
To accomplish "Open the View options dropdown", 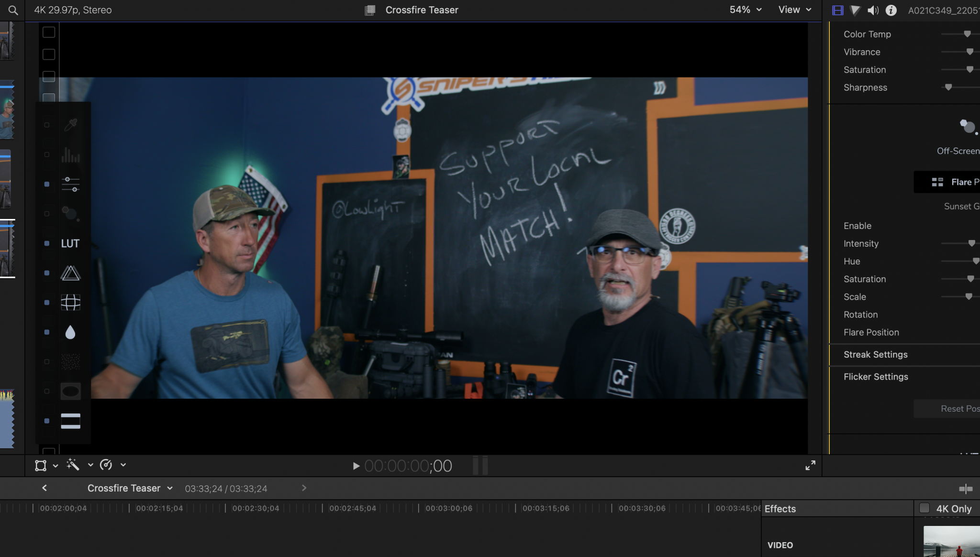I will tap(795, 10).
